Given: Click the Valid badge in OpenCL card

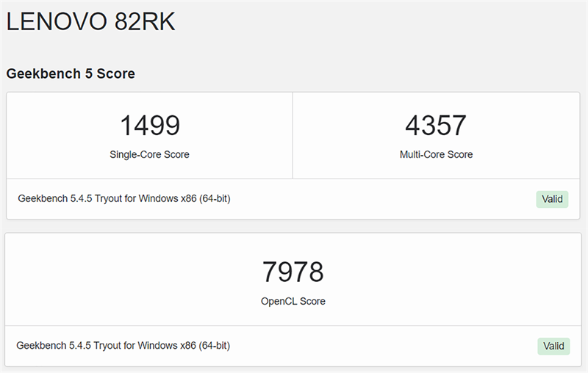Looking at the screenshot, I should pyautogui.click(x=553, y=346).
